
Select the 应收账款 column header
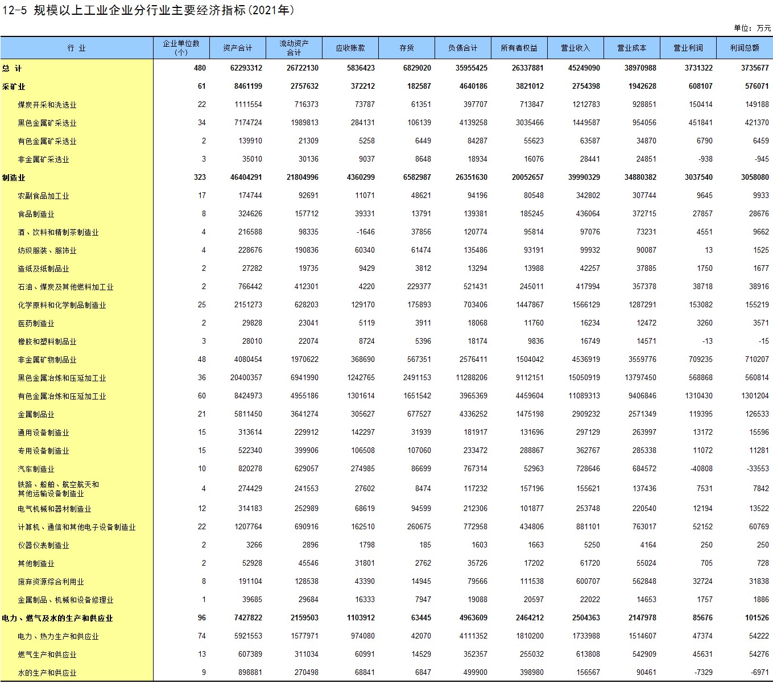click(350, 48)
